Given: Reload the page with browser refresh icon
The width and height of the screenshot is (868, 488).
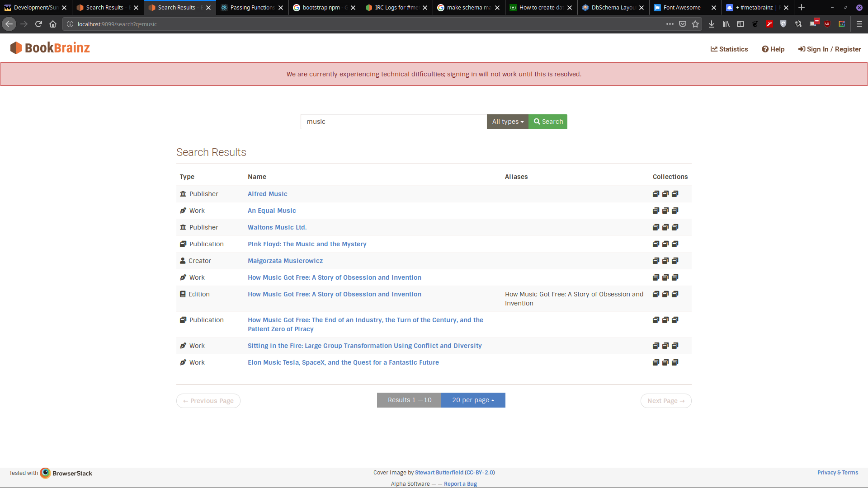Looking at the screenshot, I should pos(38,24).
